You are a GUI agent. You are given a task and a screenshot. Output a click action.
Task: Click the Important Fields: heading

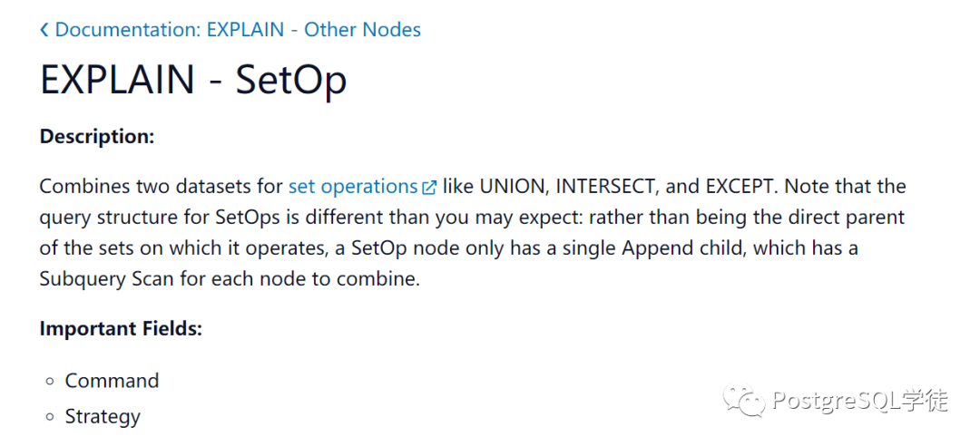(121, 328)
